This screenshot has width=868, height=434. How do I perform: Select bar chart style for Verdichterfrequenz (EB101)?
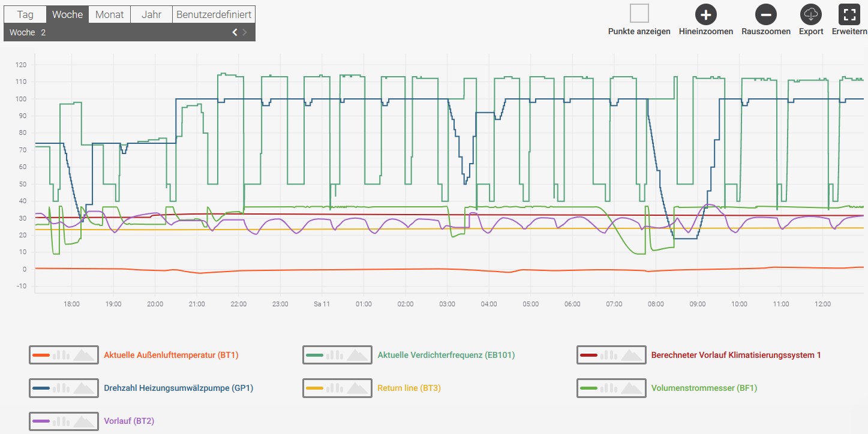[335, 355]
